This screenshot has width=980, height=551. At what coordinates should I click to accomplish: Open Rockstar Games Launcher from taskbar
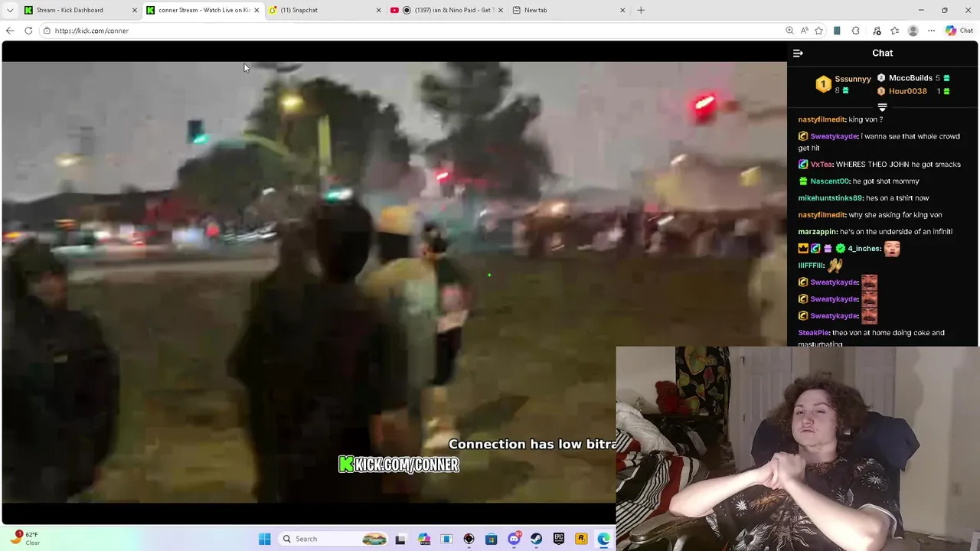tap(581, 539)
